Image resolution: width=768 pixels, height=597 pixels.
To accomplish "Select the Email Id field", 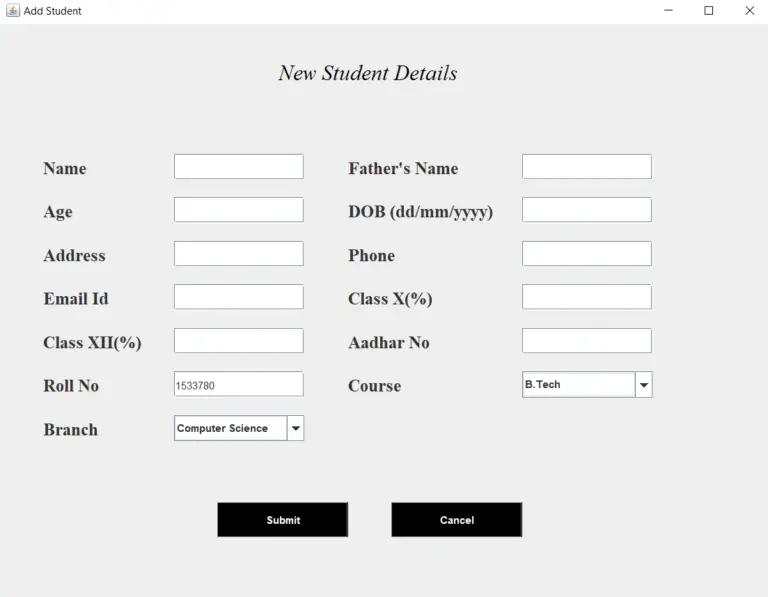I will pos(238,297).
